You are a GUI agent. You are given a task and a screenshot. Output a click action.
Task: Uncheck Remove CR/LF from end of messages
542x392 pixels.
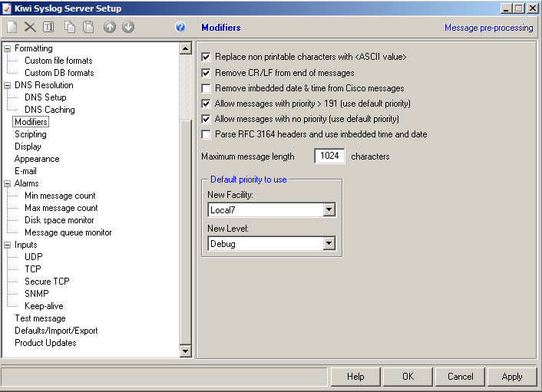pyautogui.click(x=206, y=73)
